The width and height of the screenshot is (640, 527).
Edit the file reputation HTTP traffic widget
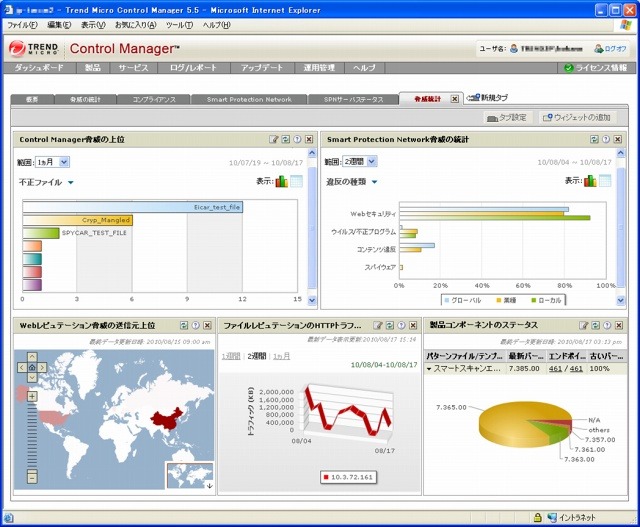(x=378, y=325)
